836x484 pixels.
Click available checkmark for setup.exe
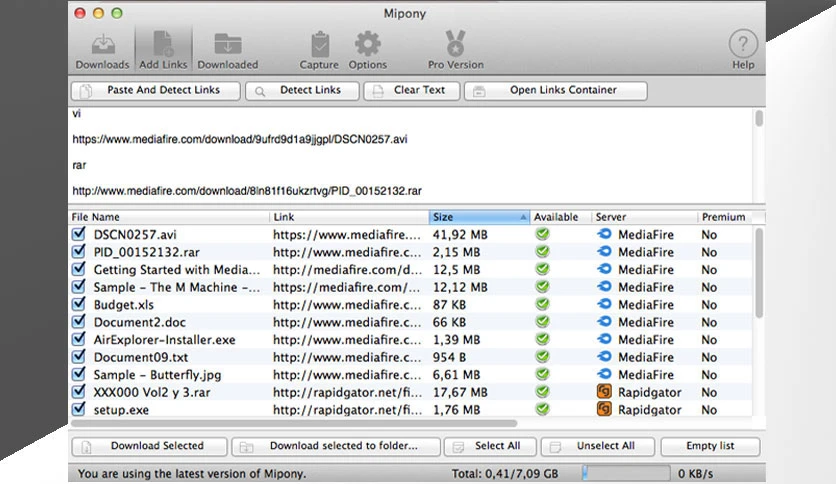click(543, 409)
